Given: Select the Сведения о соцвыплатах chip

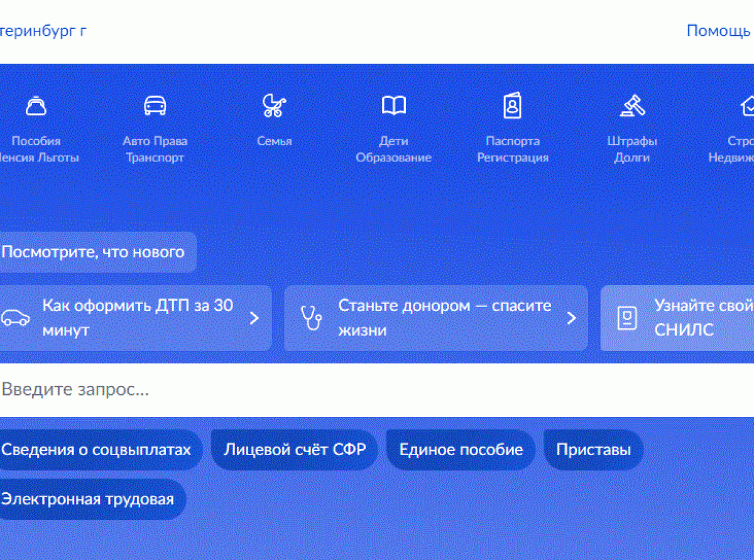Looking at the screenshot, I should [97, 450].
